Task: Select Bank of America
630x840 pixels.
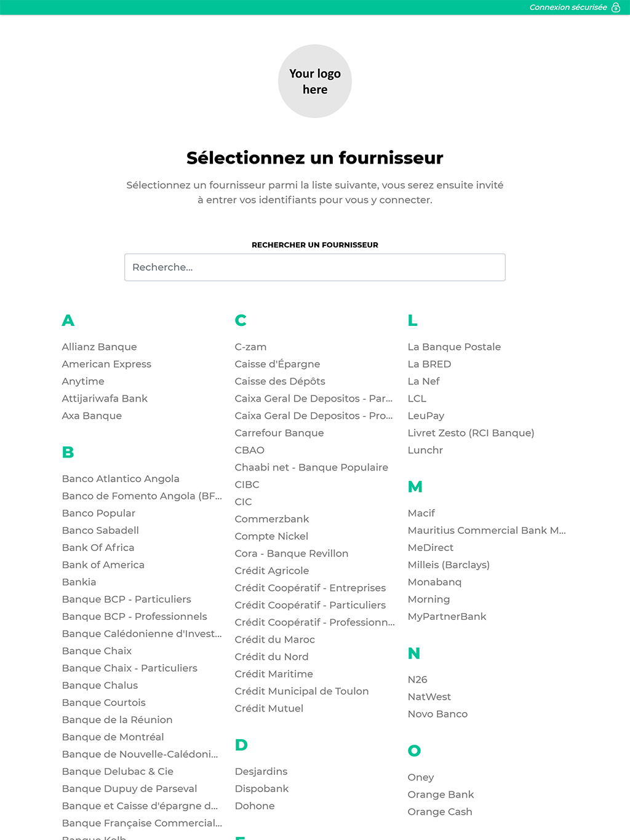Action: click(103, 565)
